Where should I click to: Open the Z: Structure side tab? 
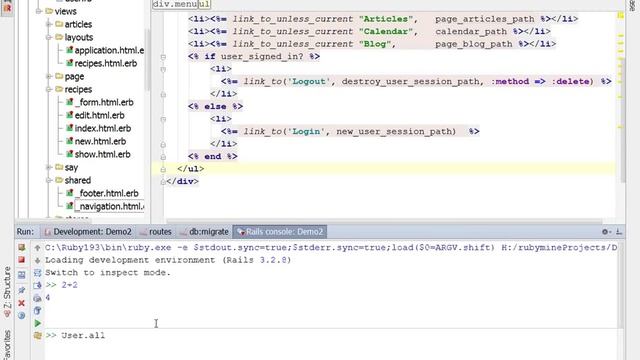(7, 291)
